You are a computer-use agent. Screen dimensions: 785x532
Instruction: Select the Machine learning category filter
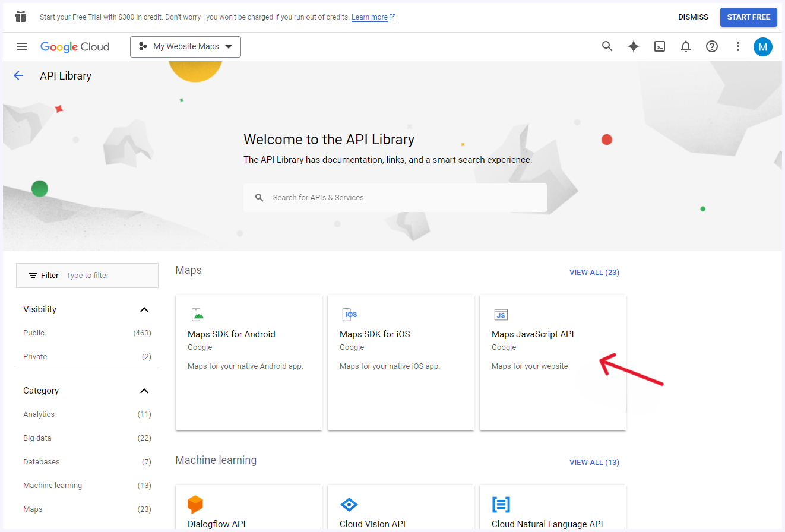(52, 486)
